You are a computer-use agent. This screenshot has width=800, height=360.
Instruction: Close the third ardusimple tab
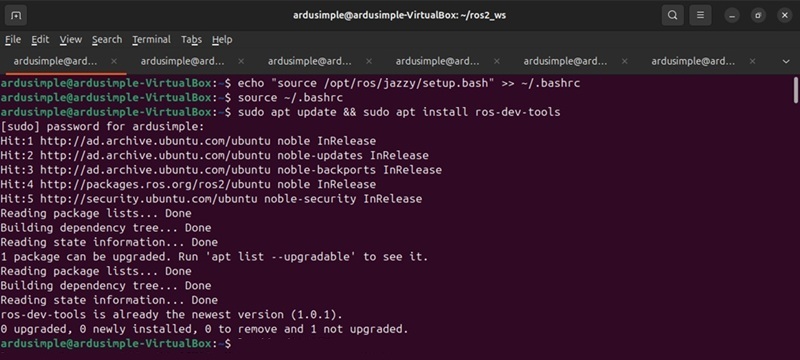click(368, 61)
